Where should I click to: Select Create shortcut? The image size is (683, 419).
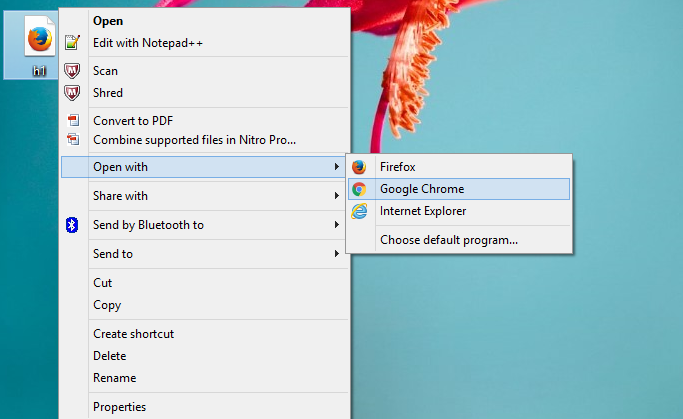coord(205,334)
